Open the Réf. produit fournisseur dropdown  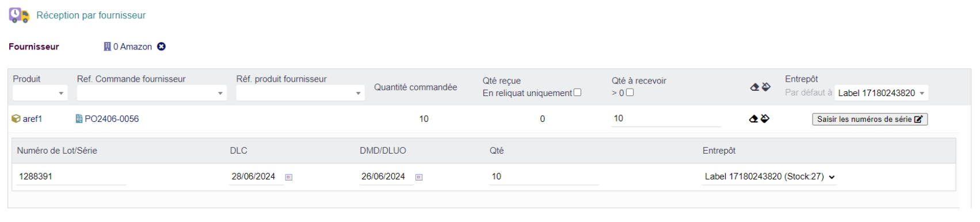[300, 93]
